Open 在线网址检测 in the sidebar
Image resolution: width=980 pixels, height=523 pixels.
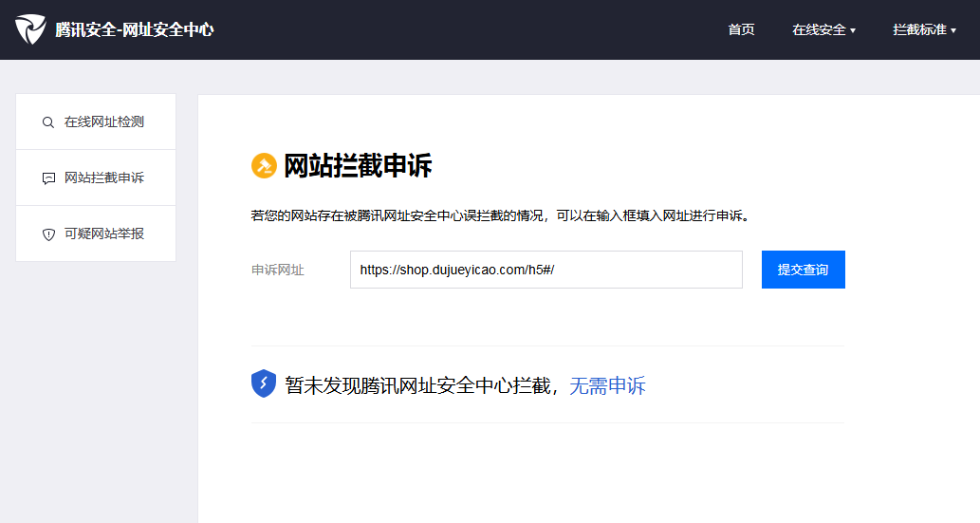[x=96, y=122]
